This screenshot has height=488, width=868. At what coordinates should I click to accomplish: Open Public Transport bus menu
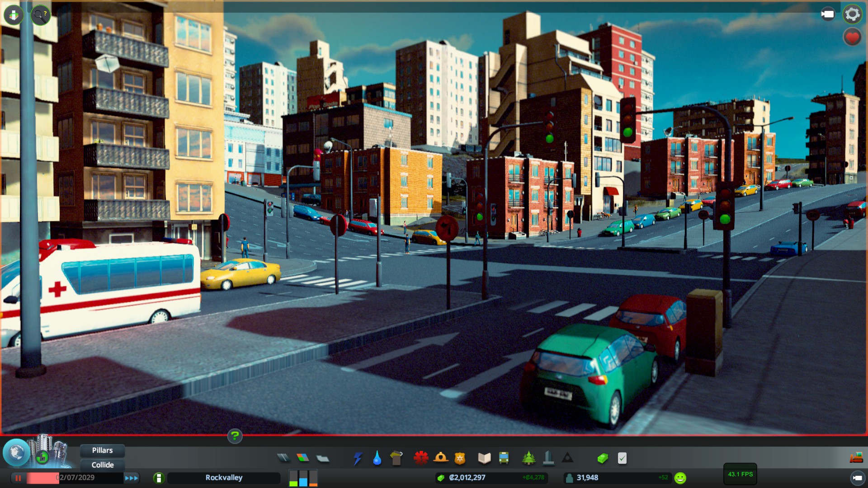pyautogui.click(x=504, y=459)
